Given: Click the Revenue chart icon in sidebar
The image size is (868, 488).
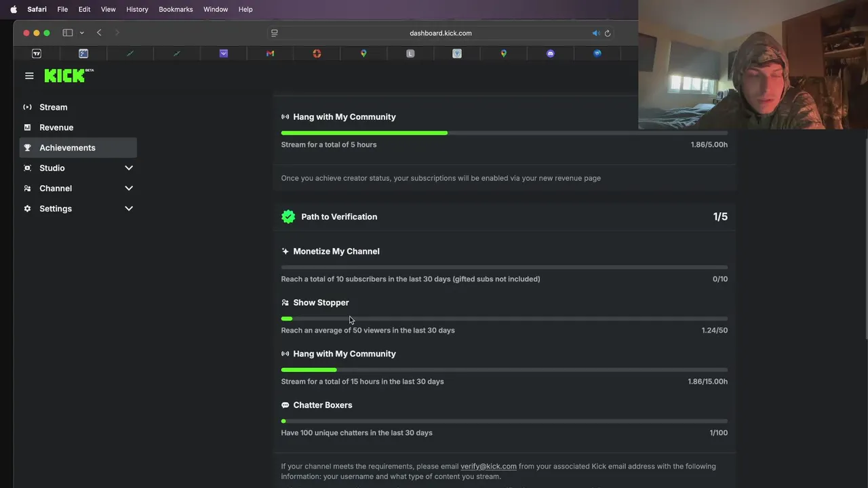Looking at the screenshot, I should click(27, 127).
